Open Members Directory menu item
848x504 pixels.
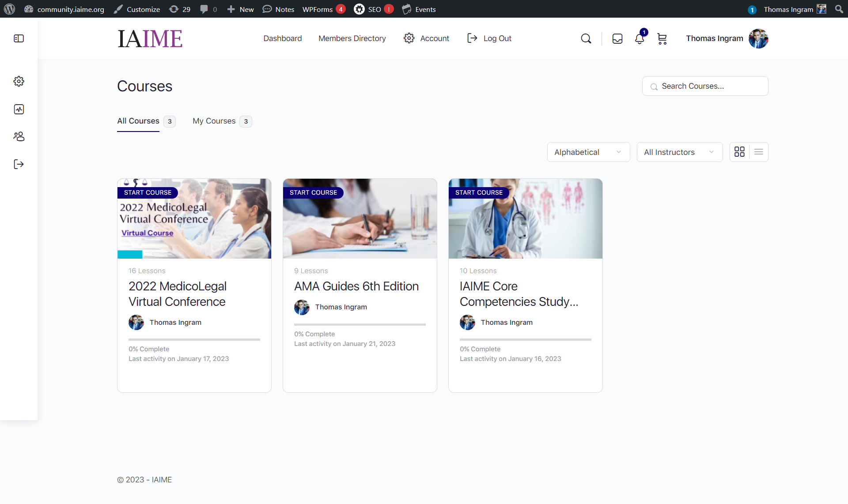click(352, 38)
